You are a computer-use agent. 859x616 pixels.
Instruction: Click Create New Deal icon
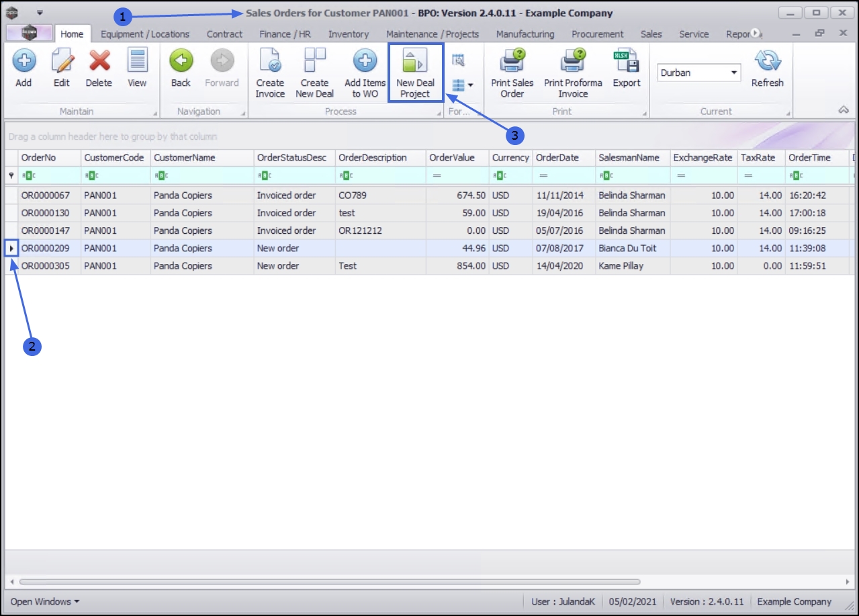point(314,61)
